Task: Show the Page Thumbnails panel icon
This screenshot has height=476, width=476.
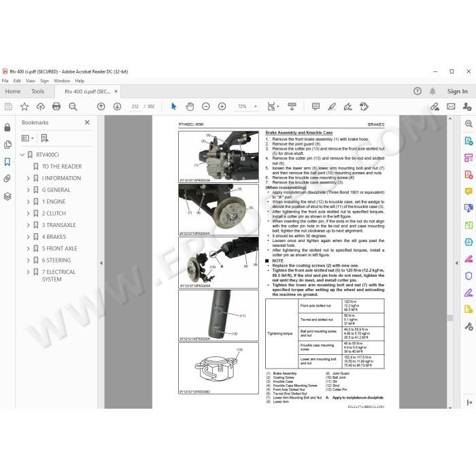Action: pyautogui.click(x=7, y=144)
